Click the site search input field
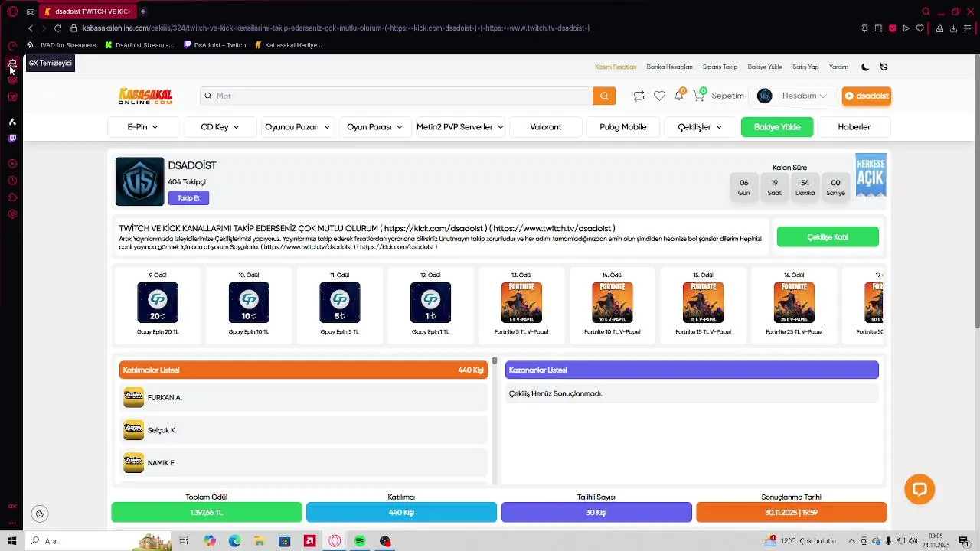 (x=397, y=96)
